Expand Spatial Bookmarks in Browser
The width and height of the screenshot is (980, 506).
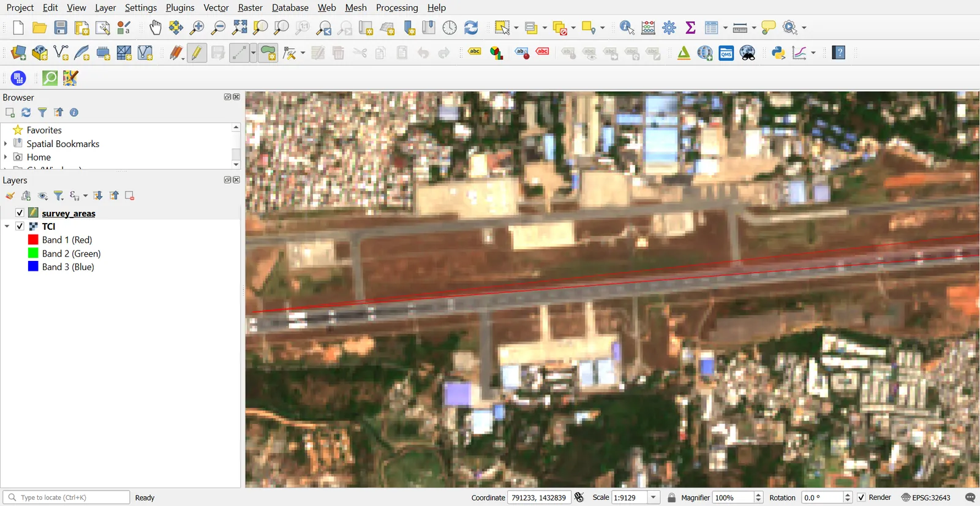click(6, 143)
